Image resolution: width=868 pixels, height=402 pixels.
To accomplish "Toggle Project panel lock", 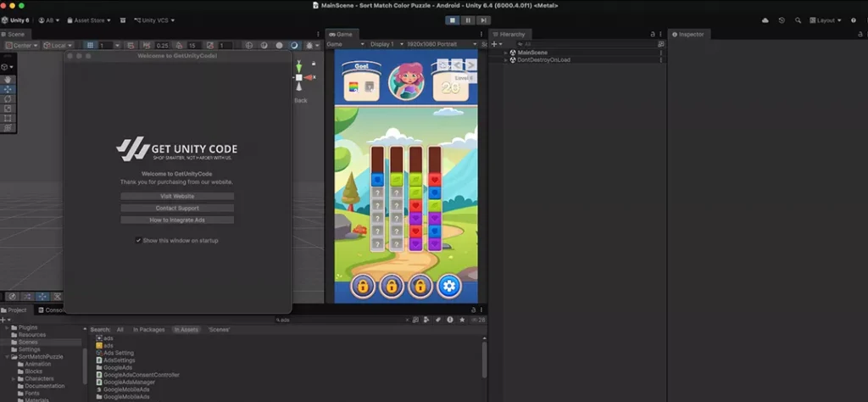I will 473,310.
